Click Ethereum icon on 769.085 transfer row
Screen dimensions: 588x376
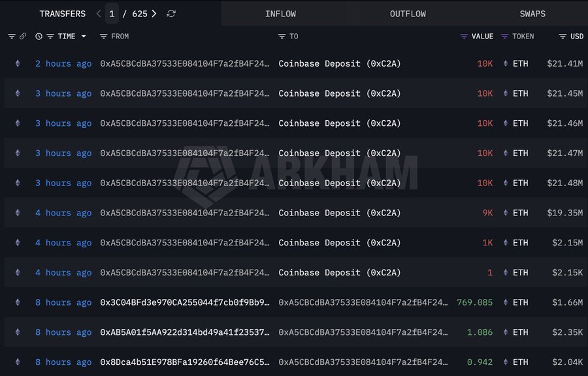click(18, 302)
